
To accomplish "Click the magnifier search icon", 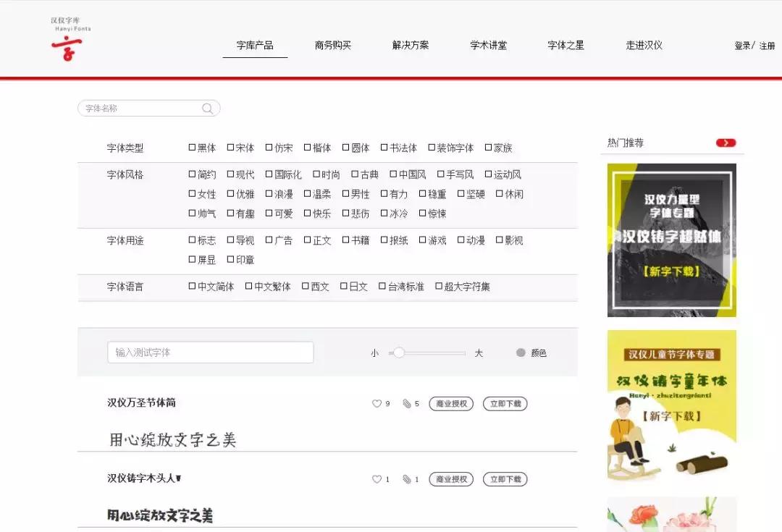I will (207, 107).
